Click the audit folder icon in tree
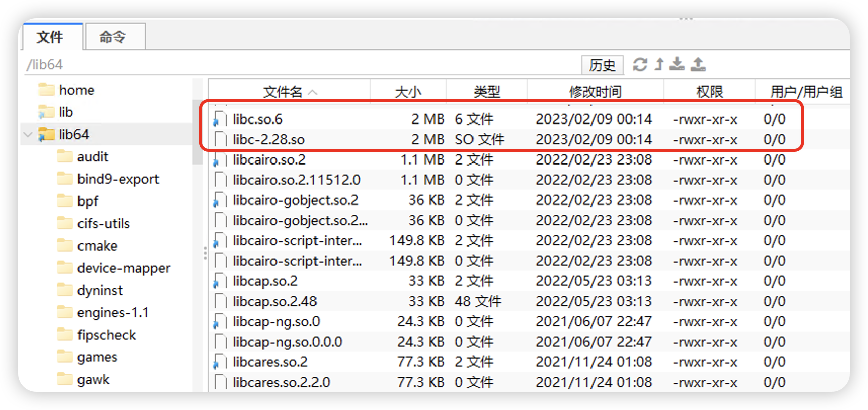This screenshot has width=868, height=410. click(65, 157)
